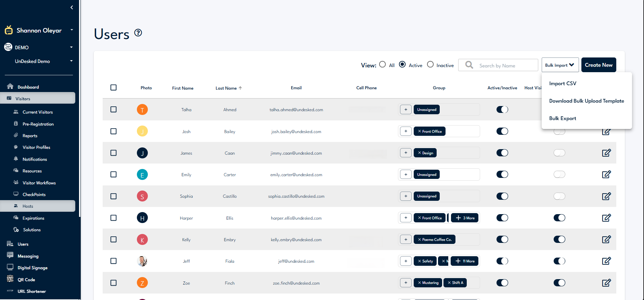Click Jeff Fiala's profile photo
The height and width of the screenshot is (300, 644).
[142, 261]
